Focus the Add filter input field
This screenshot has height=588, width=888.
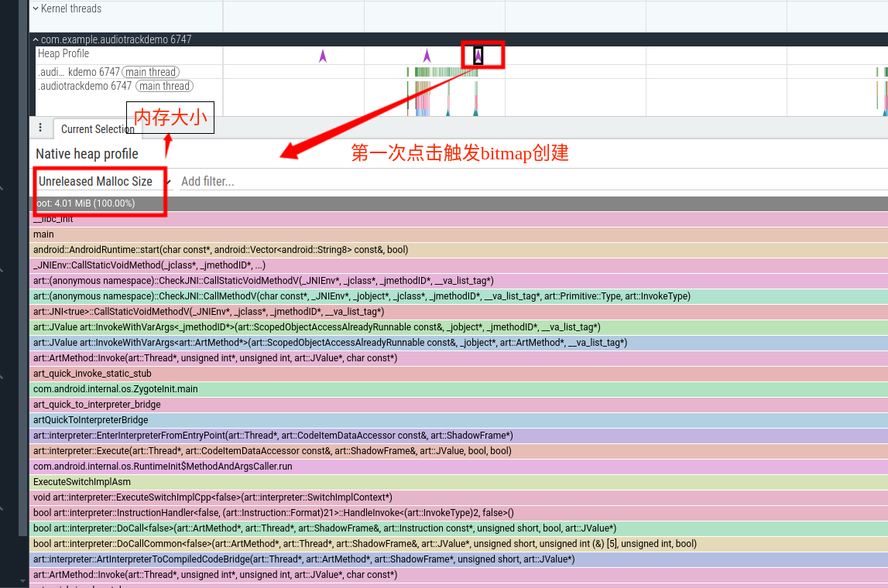[x=533, y=182]
